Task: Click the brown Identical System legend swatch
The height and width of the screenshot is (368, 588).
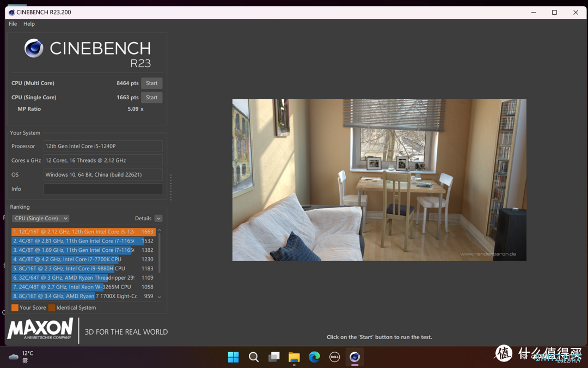Action: click(x=52, y=307)
